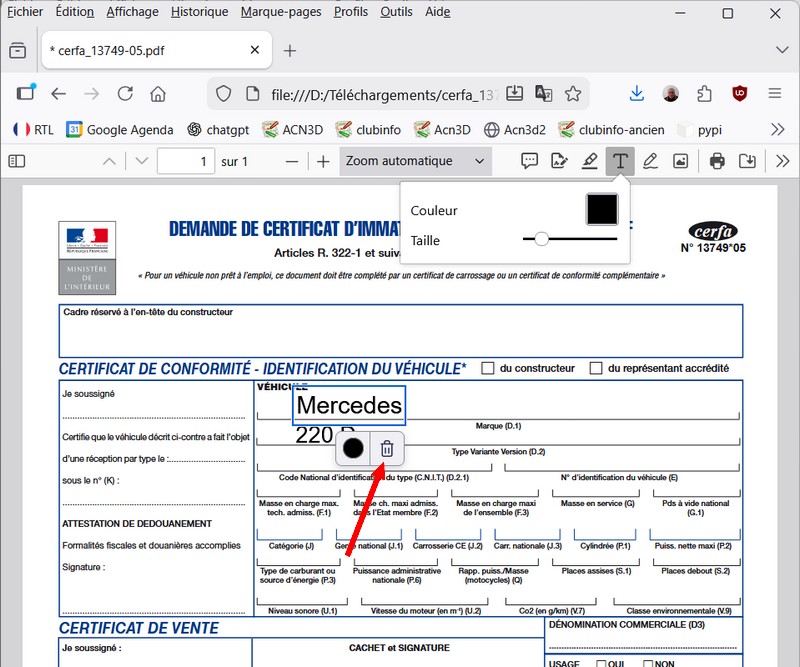The width and height of the screenshot is (800, 667).
Task: Open the list all tabs dropdown
Action: tap(780, 50)
